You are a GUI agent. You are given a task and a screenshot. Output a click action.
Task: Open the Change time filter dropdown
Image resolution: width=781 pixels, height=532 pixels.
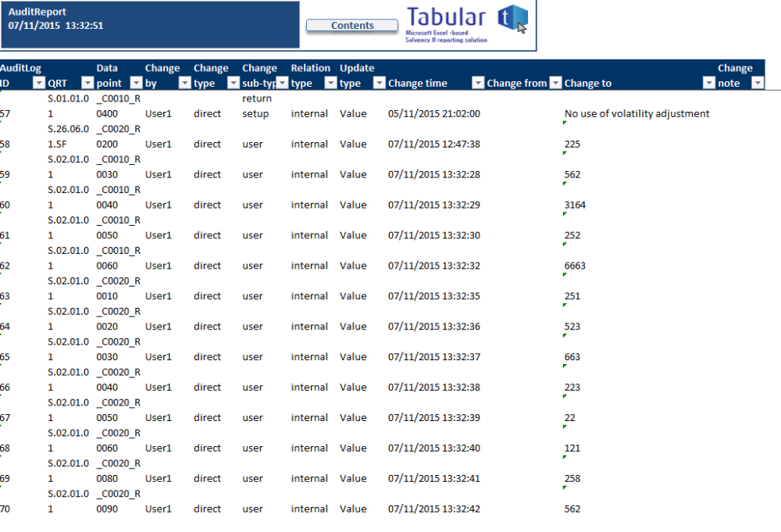tap(477, 84)
